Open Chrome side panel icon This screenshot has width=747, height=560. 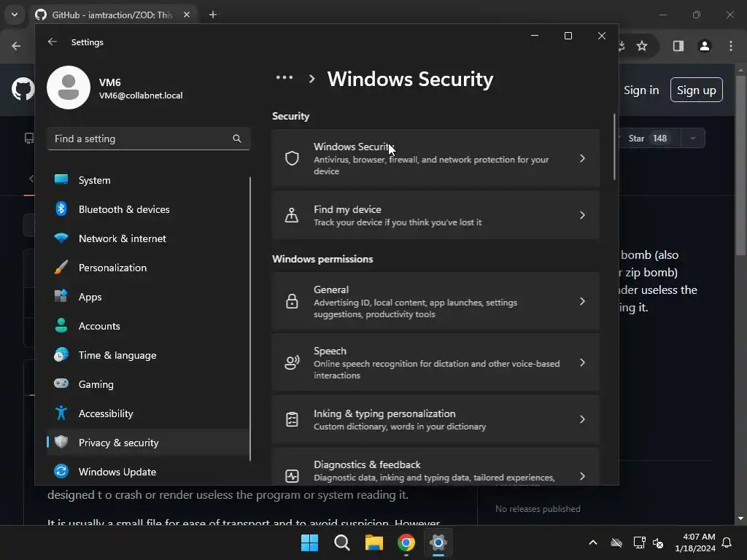[678, 46]
